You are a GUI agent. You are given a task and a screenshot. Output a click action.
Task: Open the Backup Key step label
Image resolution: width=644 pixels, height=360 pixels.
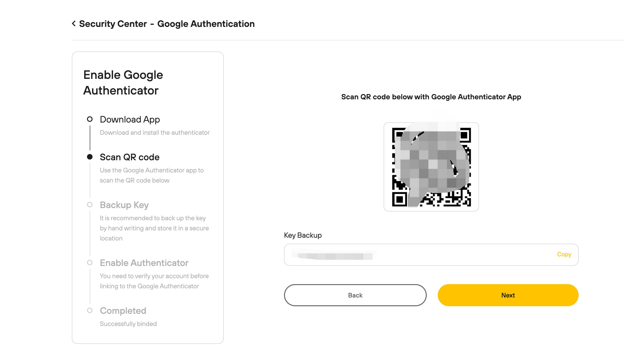[x=124, y=205]
